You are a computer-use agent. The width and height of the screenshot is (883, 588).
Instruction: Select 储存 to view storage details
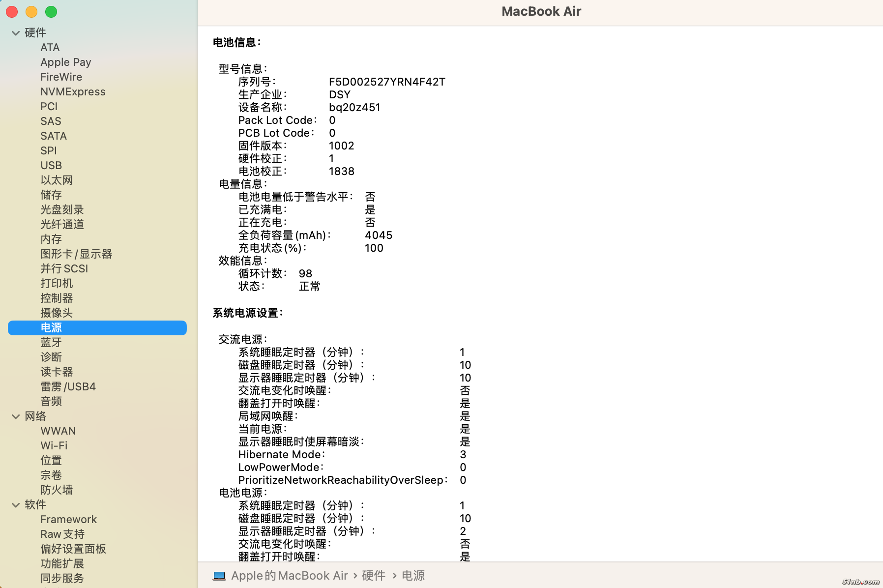click(x=51, y=195)
